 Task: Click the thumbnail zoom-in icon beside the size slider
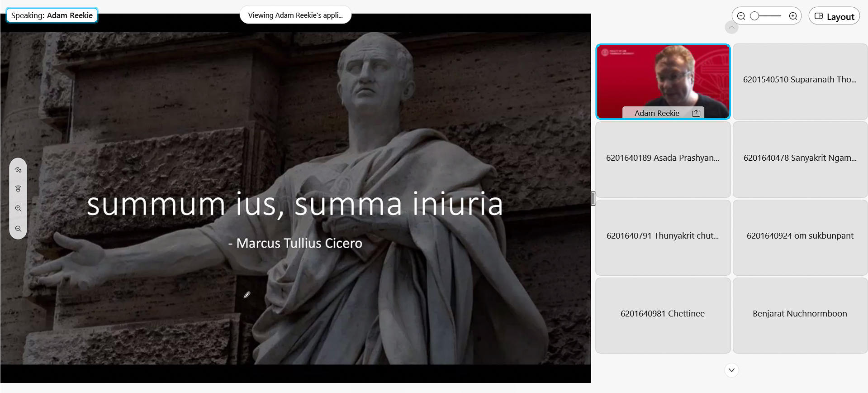[x=793, y=16]
